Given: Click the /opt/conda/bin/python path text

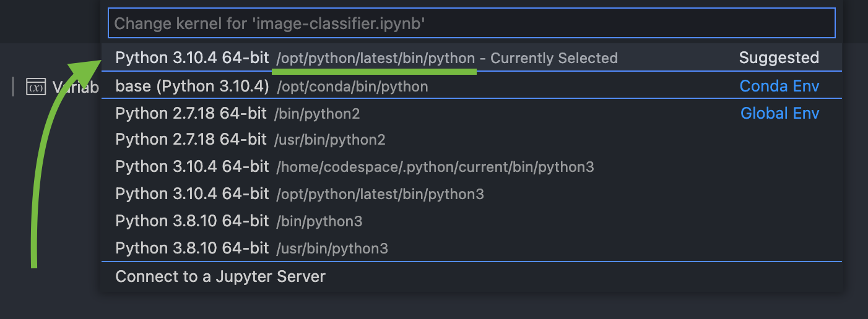Looking at the screenshot, I should pyautogui.click(x=352, y=87).
